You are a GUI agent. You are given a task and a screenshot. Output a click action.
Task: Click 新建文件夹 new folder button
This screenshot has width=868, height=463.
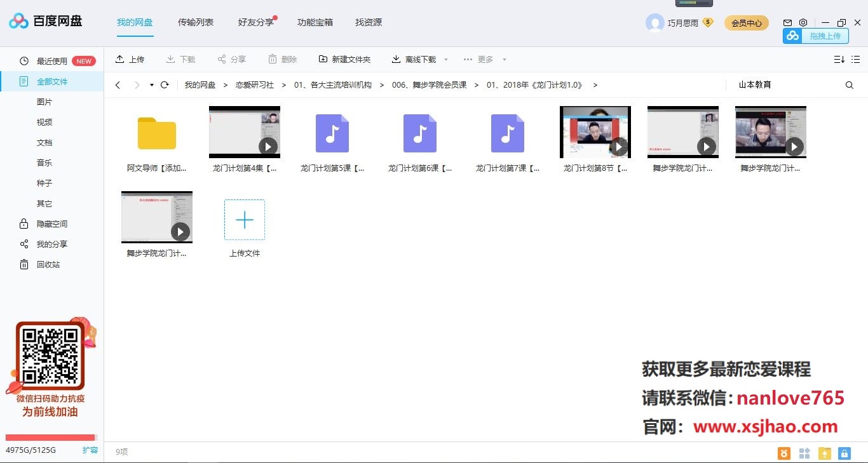(344, 59)
